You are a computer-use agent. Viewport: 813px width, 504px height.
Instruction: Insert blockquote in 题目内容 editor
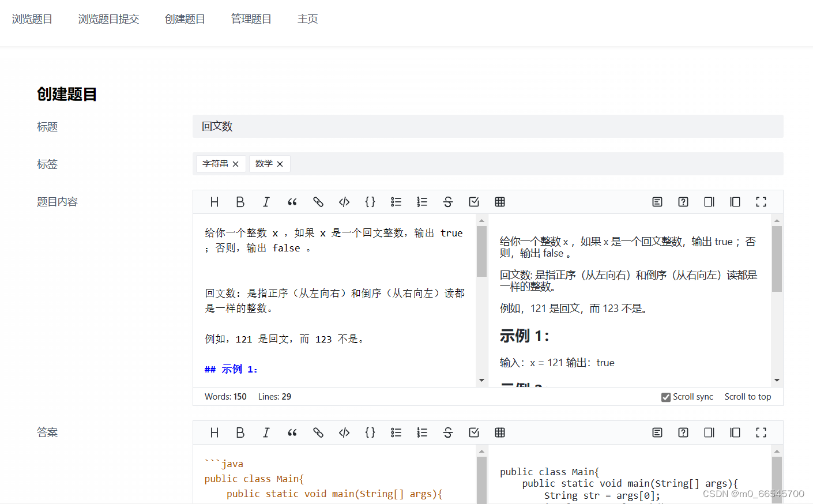(x=292, y=202)
